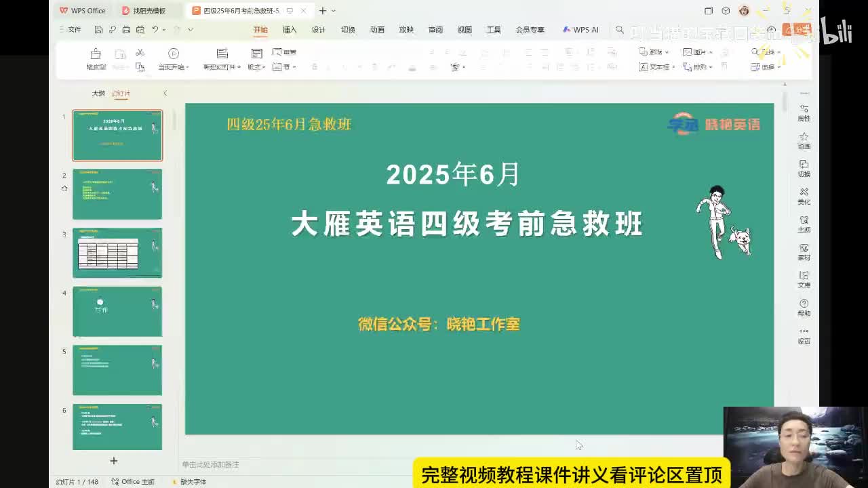Switch to the 设计 ribbon tab
The width and height of the screenshot is (868, 488).
pyautogui.click(x=319, y=30)
